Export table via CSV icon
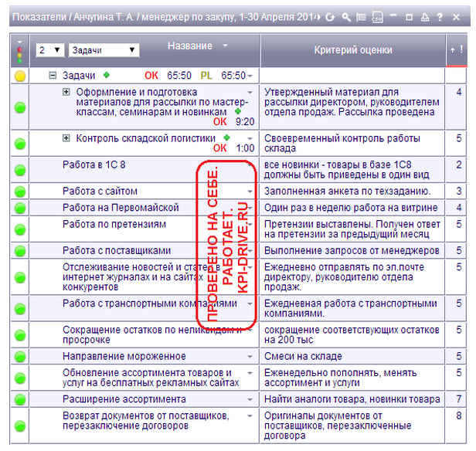 point(377,17)
